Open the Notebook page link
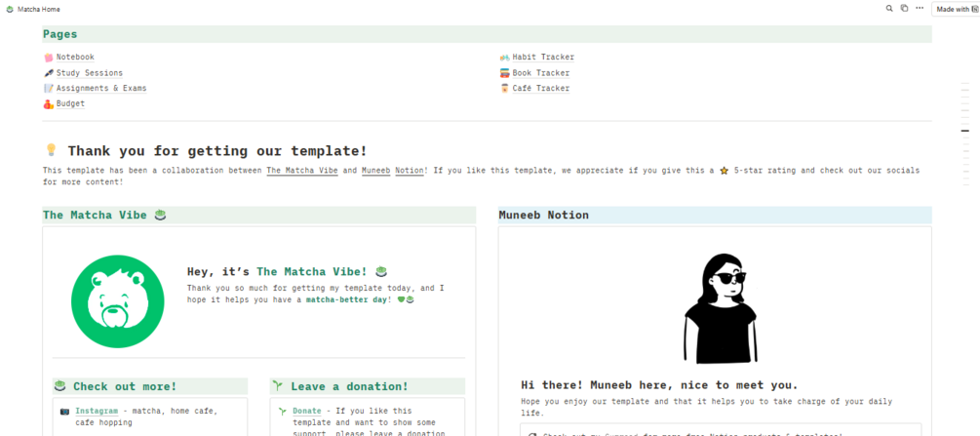The image size is (980, 436). (75, 57)
